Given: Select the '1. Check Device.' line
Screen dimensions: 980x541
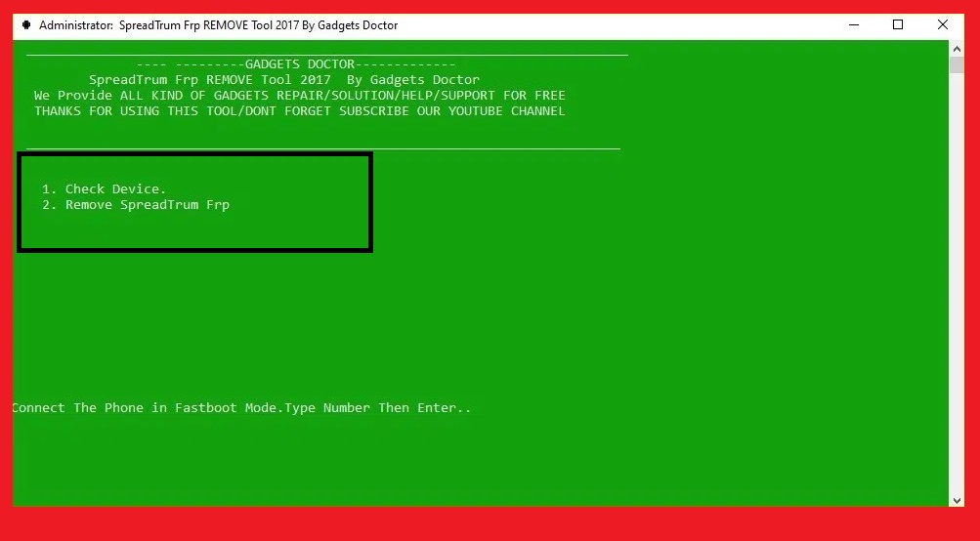Looking at the screenshot, I should point(104,188).
